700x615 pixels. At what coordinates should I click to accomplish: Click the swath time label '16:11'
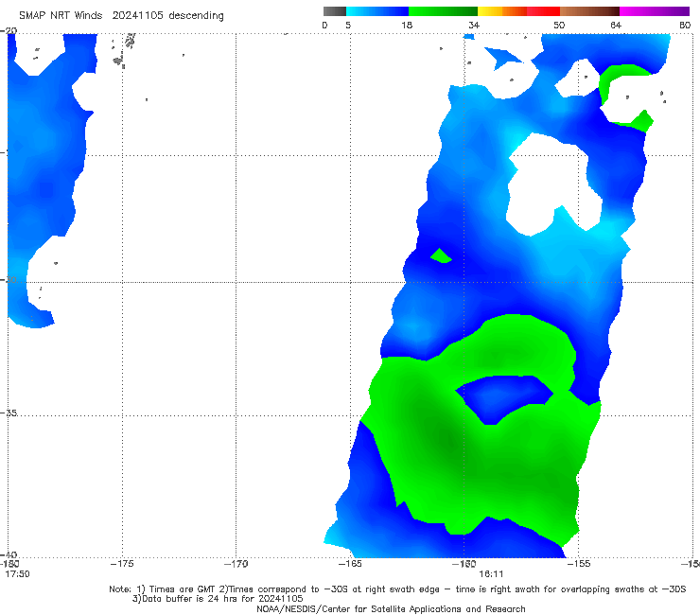point(491,574)
